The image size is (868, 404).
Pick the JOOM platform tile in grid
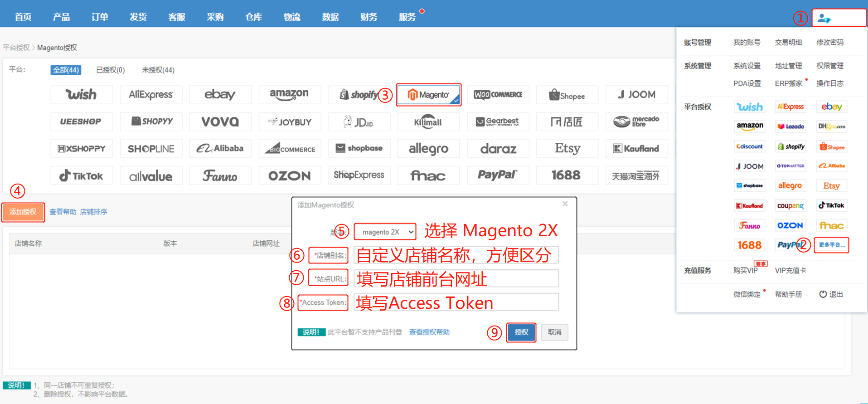(637, 94)
